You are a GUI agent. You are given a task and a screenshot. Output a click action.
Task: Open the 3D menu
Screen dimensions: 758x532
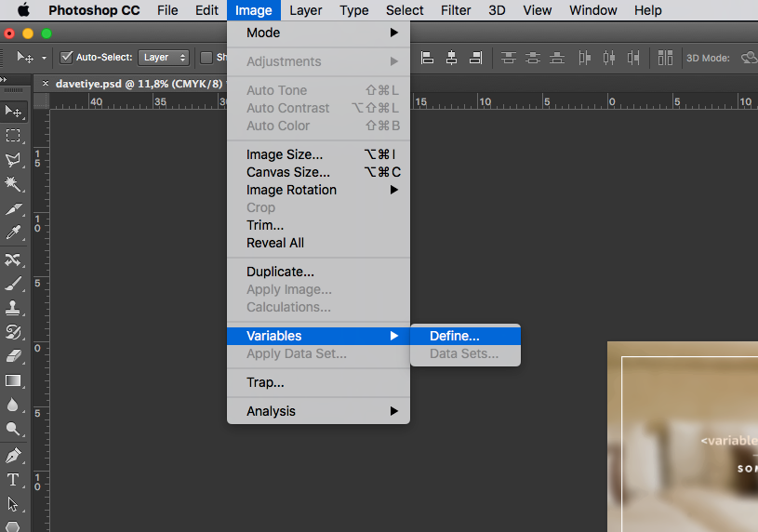pos(497,10)
